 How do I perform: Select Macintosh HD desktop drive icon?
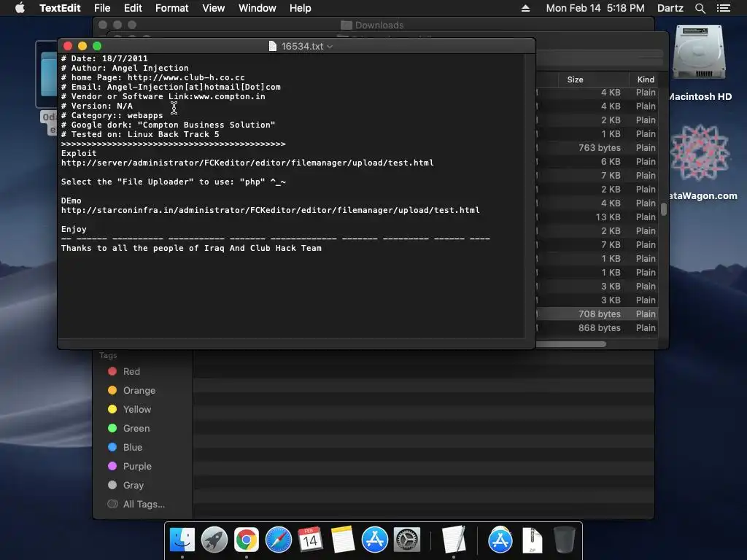[699, 52]
